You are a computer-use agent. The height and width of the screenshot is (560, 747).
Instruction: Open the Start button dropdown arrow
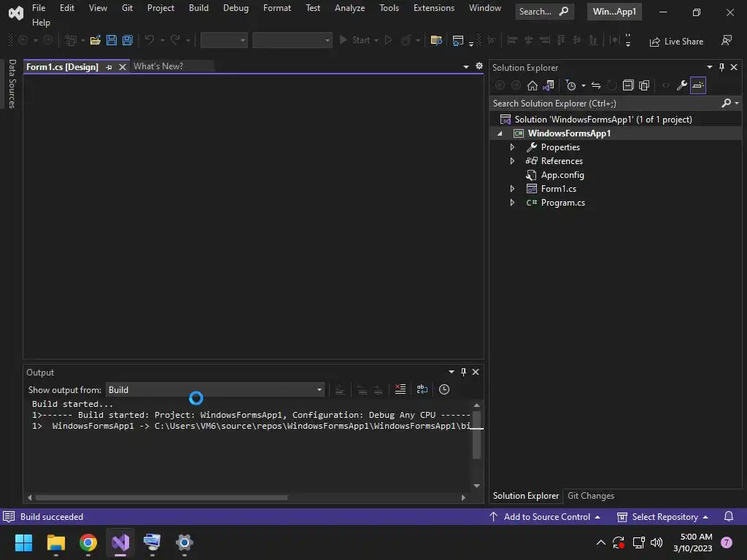coord(376,41)
